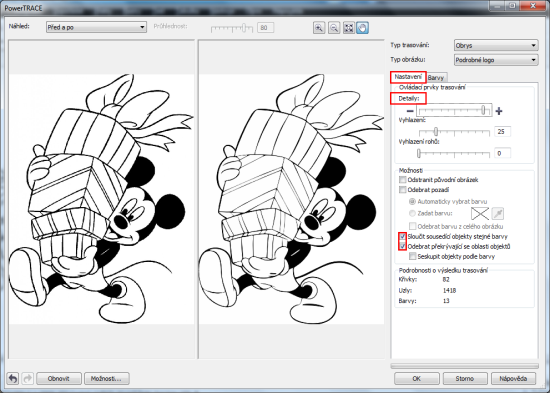The height and width of the screenshot is (393, 550).
Task: Click the zoom out magnifier icon
Action: click(x=334, y=28)
